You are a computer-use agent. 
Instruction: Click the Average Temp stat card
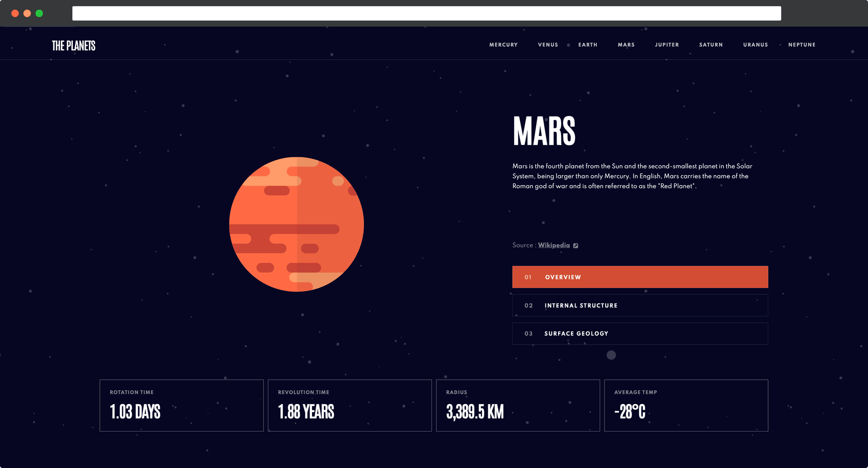(686, 405)
